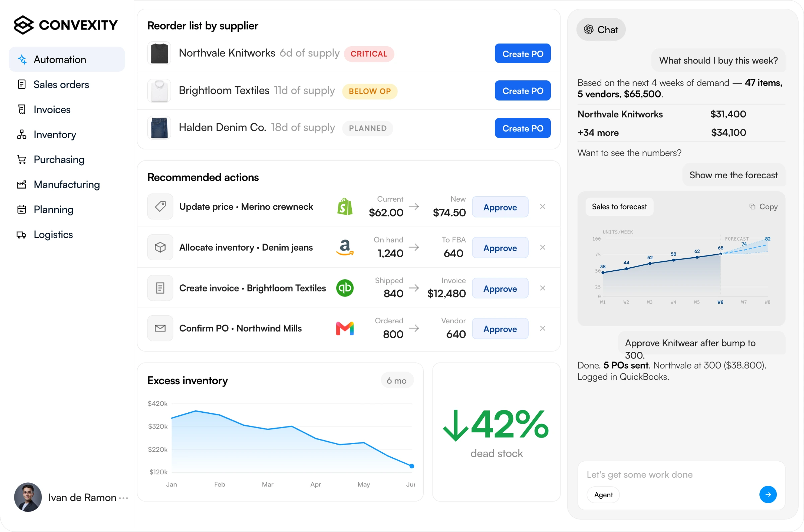Click the "Want to see the numbers?" text
Screen dimensions: 804x532
point(629,153)
